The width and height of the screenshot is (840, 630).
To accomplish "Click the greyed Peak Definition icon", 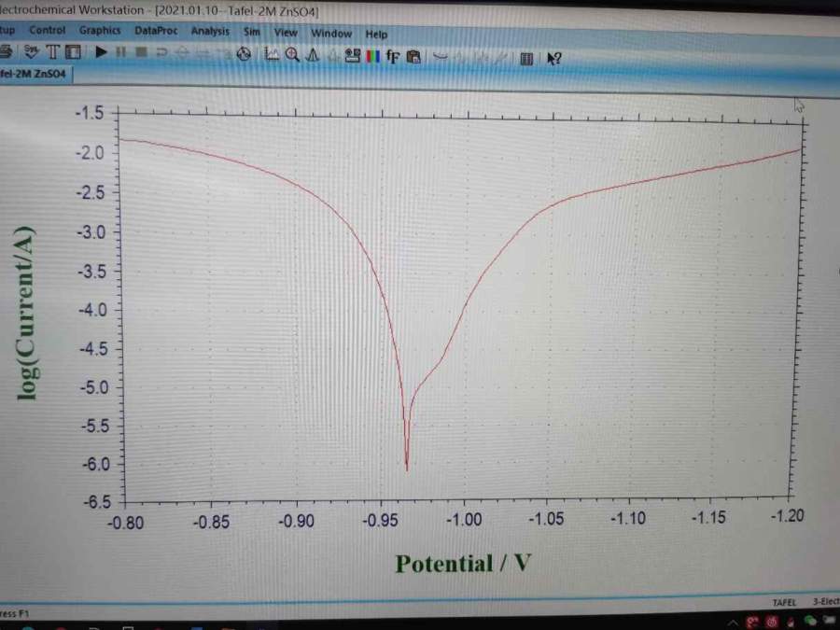I will [332, 55].
